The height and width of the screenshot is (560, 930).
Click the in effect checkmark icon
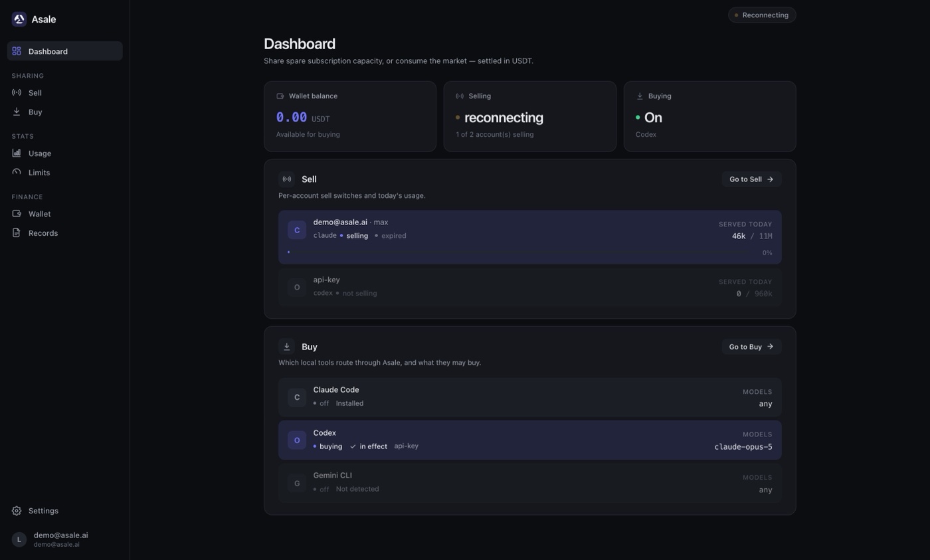[x=353, y=446]
